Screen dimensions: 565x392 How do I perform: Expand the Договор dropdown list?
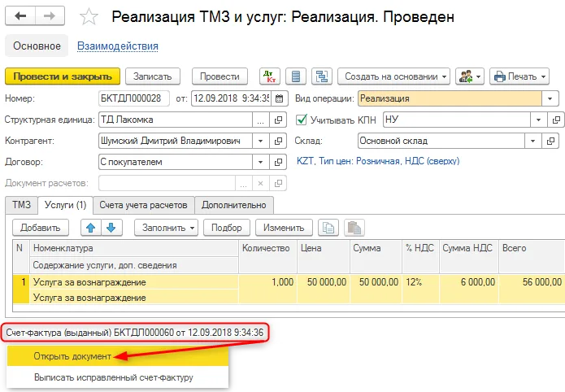coord(260,163)
